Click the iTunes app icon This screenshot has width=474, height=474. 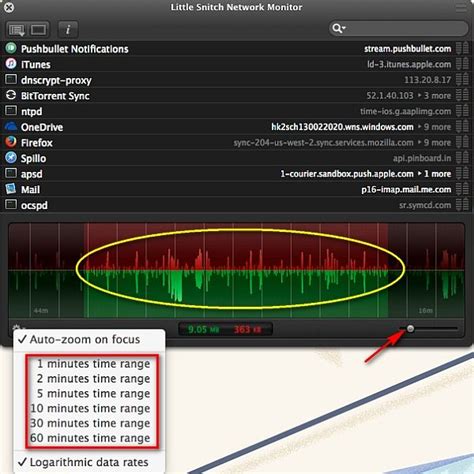(x=11, y=64)
